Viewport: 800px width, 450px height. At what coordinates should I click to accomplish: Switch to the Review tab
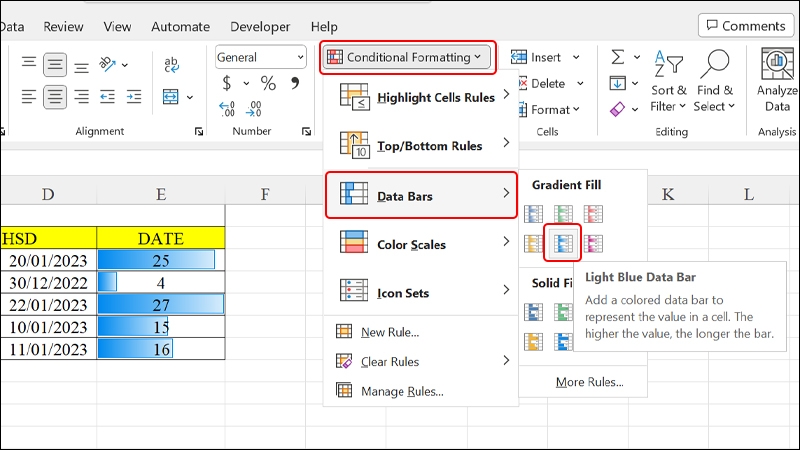(63, 27)
